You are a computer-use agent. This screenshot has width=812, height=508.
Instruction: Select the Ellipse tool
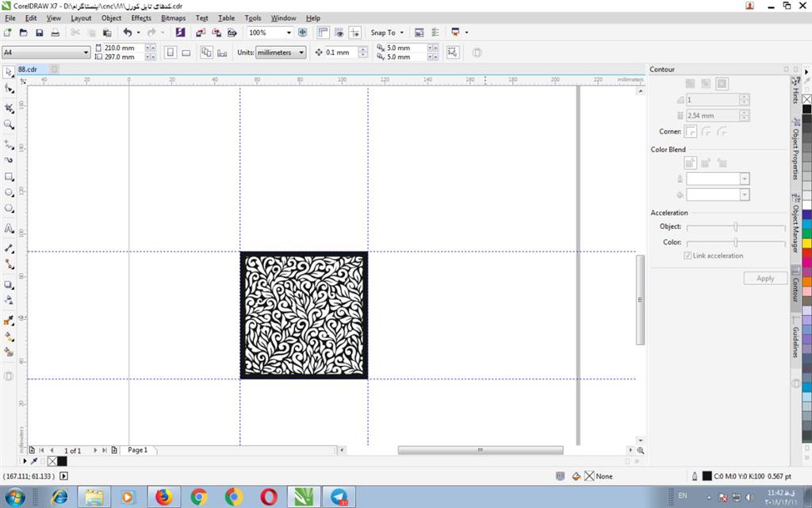coord(9,193)
